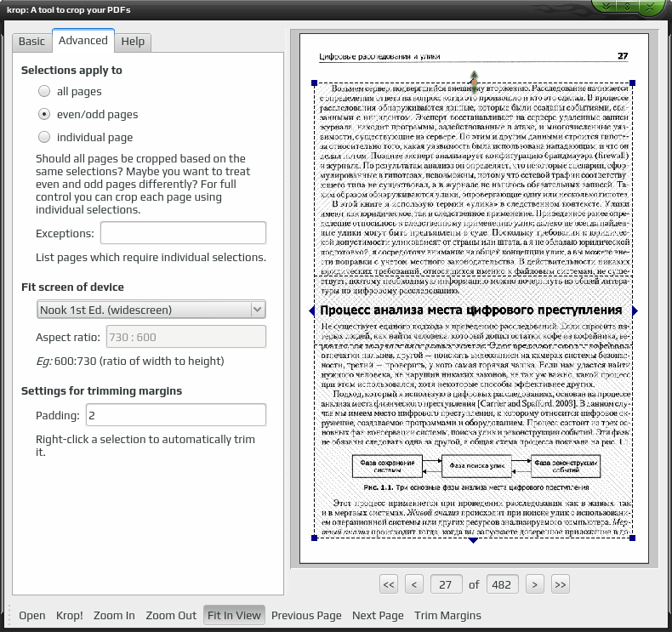Select the 'all pages' radio option
Image resolution: width=672 pixels, height=632 pixels.
point(44,91)
